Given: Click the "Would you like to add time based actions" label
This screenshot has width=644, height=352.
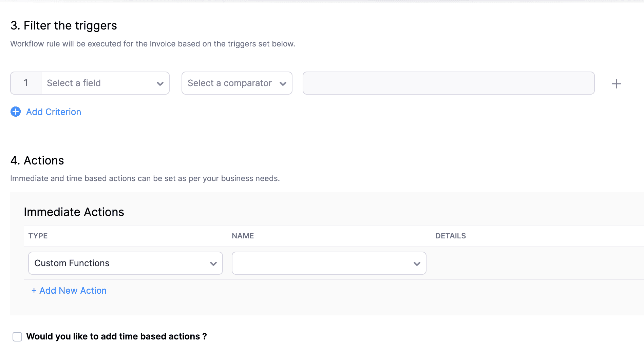Looking at the screenshot, I should (x=116, y=336).
